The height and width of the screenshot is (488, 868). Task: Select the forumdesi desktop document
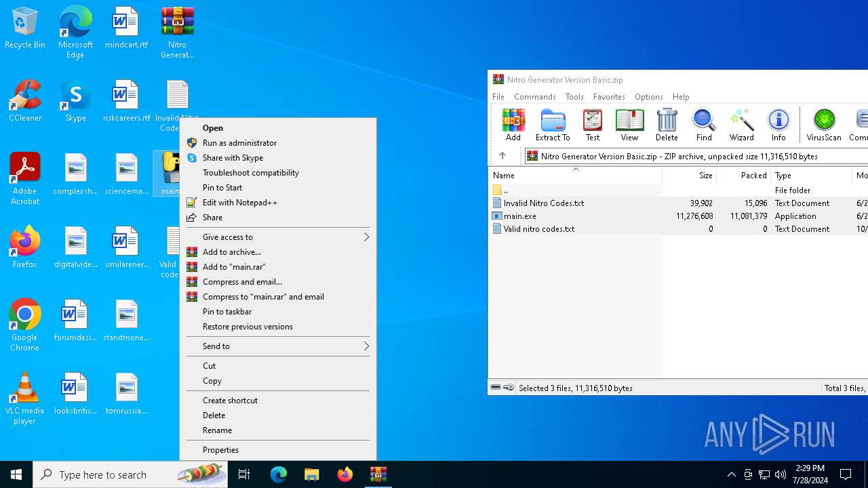75,321
